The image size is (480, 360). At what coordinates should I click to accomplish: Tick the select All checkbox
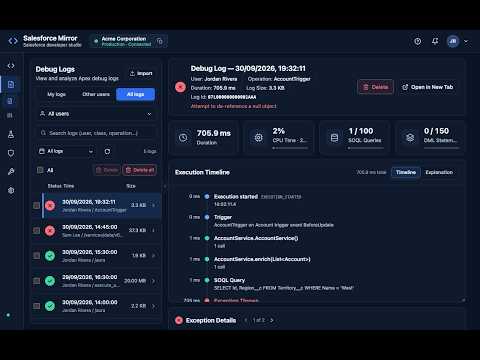pos(40,170)
